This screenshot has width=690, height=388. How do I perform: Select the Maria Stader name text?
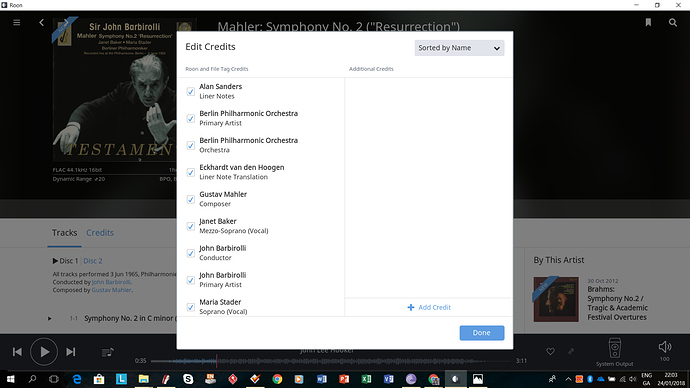(x=220, y=302)
